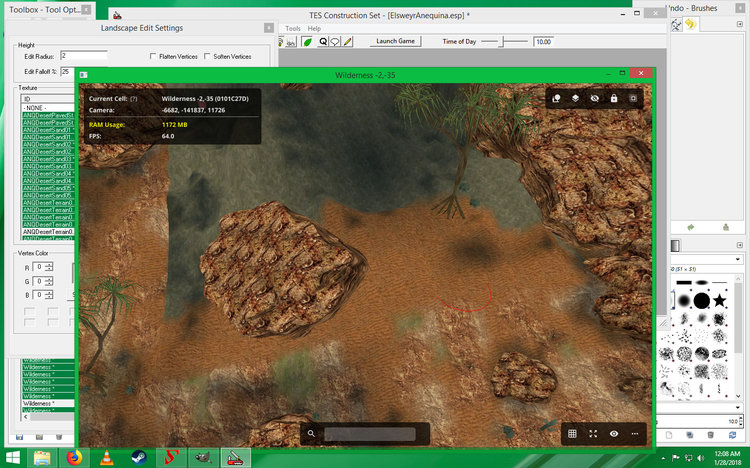750x468 pixels.
Task: Click the delete brush trash icon
Action: click(711, 435)
